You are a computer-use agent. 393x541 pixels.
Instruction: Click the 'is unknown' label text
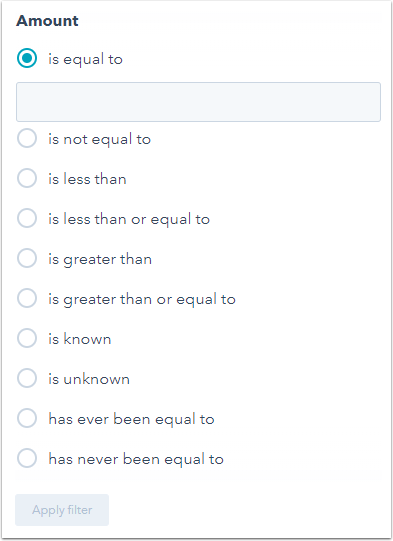coord(89,379)
